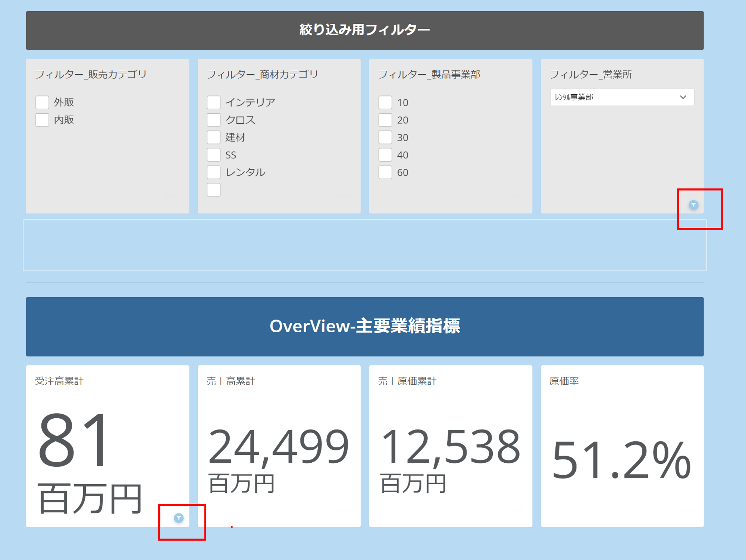Tick the 30 checkbox
The width and height of the screenshot is (746, 560).
385,137
